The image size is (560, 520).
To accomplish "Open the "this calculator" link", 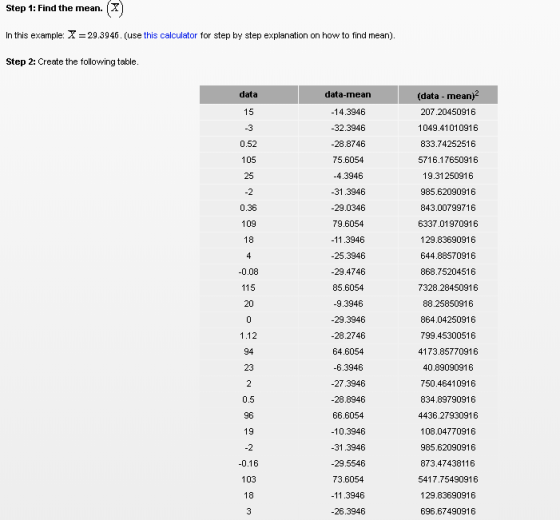I will (x=170, y=35).
